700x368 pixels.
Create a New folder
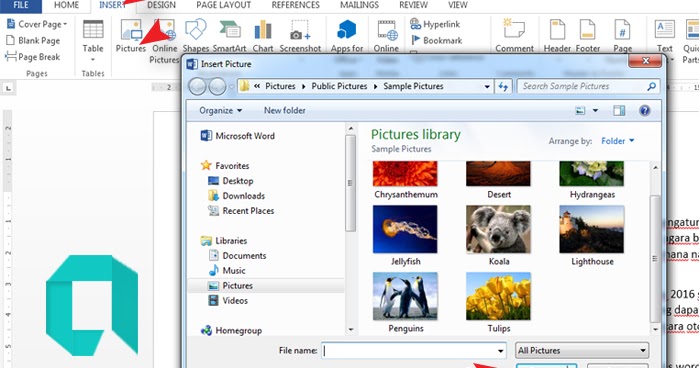point(284,110)
